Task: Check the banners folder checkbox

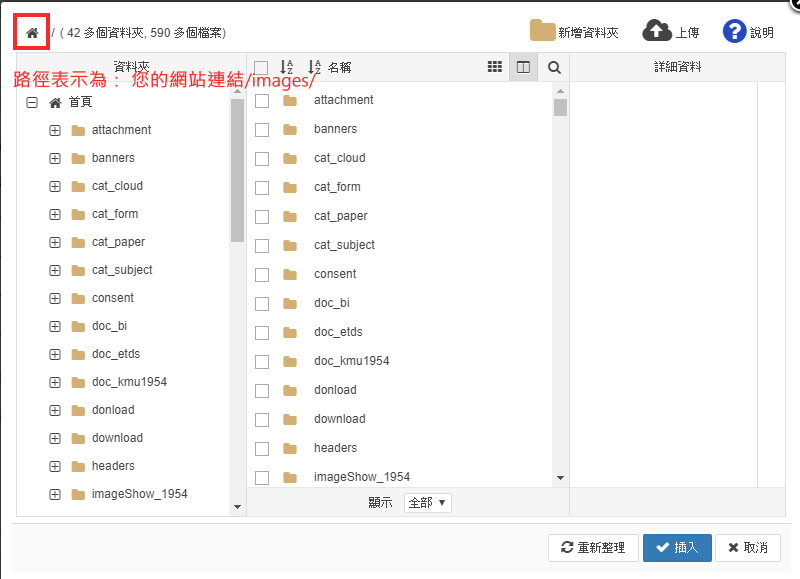Action: pos(262,130)
